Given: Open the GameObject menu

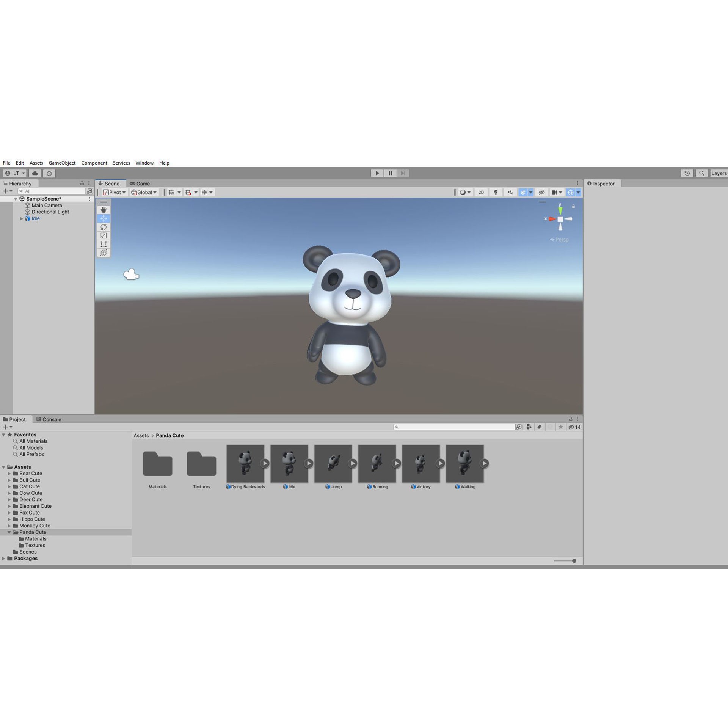Looking at the screenshot, I should pyautogui.click(x=62, y=163).
